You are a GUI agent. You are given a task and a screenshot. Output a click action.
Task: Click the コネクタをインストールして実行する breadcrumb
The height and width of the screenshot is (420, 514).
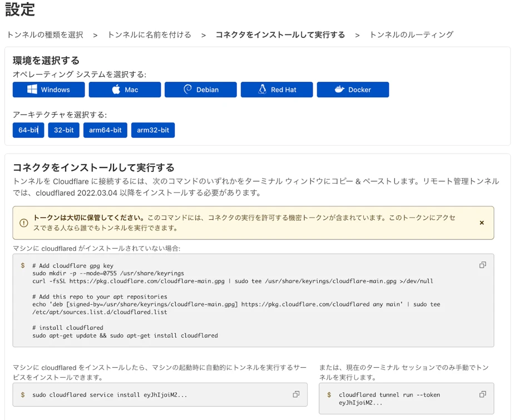pos(280,34)
